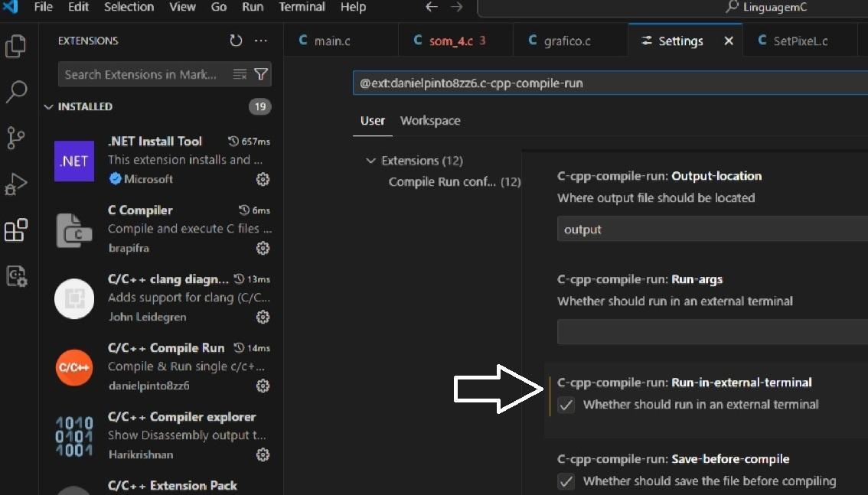
Task: Open manage gear for C Compiler extension
Action: pos(263,248)
